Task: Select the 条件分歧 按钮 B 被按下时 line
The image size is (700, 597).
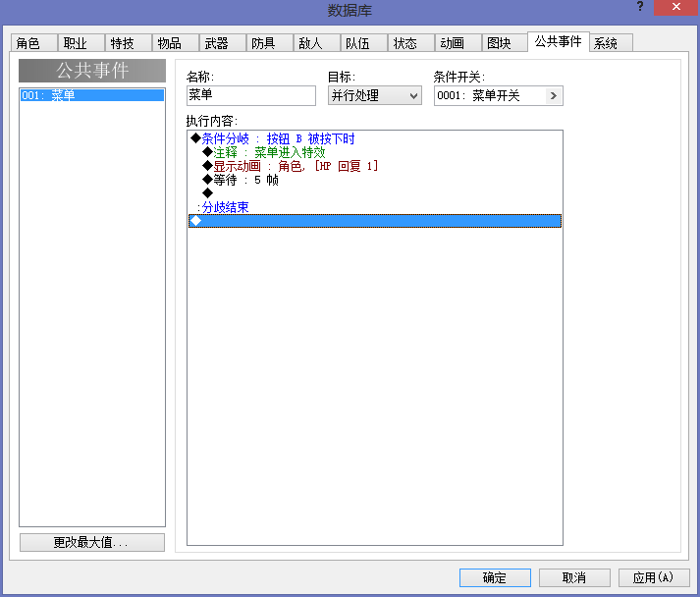Action: [x=375, y=138]
